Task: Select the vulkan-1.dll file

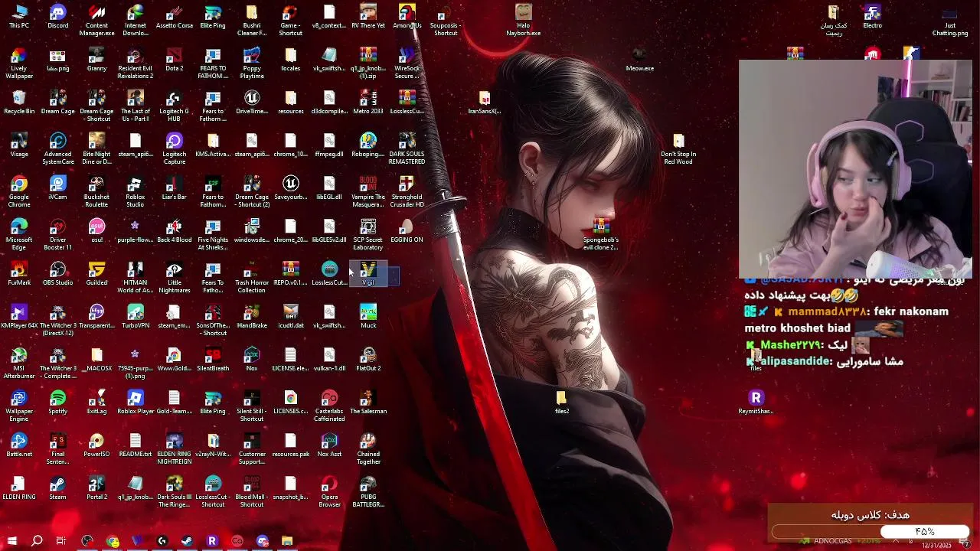Action: (x=329, y=360)
